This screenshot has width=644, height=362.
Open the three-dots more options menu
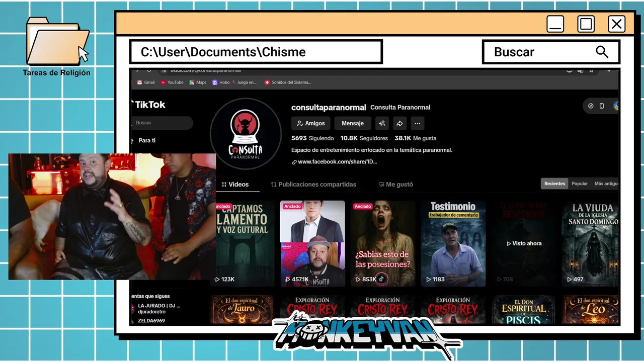pyautogui.click(x=417, y=123)
